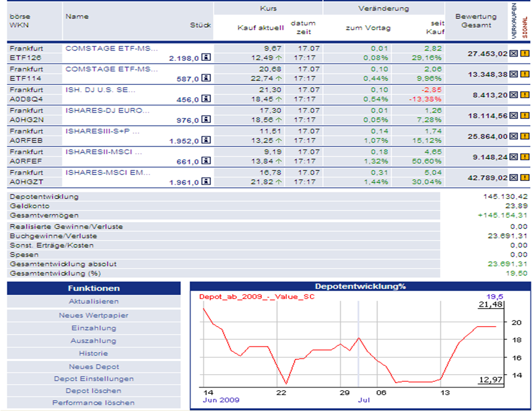Click the yellow signal icon for ETF114 row
The width and height of the screenshot is (532, 411).
pos(525,74)
